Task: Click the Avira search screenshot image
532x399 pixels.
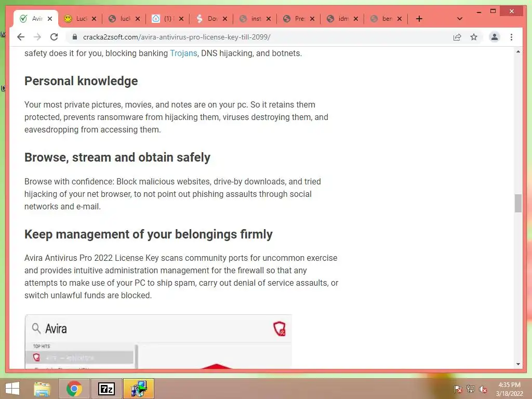Action: click(158, 341)
